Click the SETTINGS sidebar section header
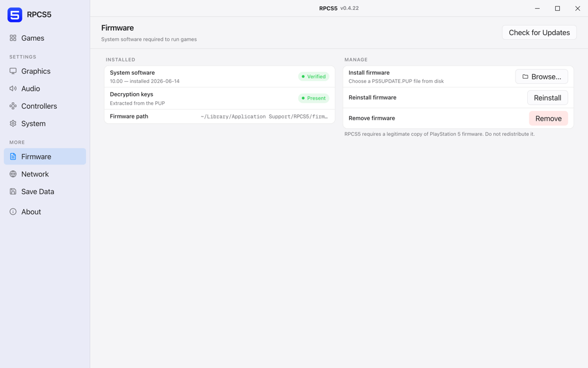The width and height of the screenshot is (588, 368). pyautogui.click(x=23, y=57)
